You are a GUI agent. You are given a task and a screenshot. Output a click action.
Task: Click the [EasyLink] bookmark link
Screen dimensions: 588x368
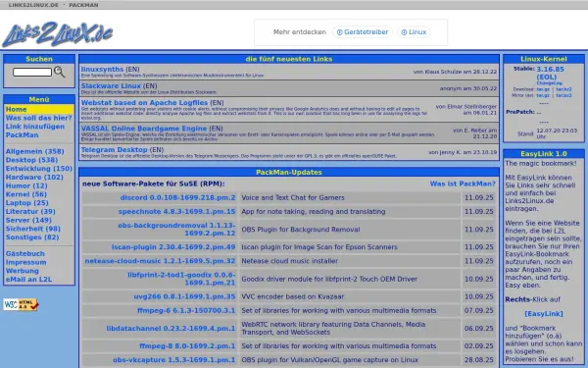tap(544, 314)
